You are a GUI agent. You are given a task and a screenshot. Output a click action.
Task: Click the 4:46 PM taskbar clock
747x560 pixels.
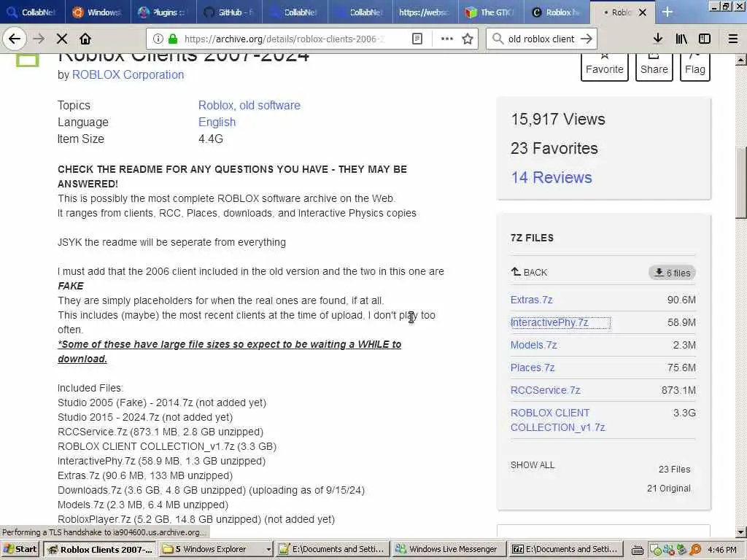pyautogui.click(x=721, y=550)
